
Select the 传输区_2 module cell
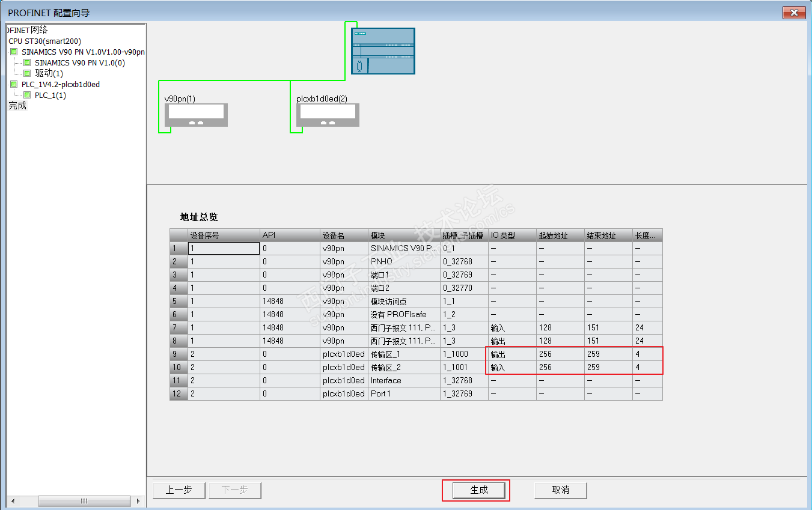(x=404, y=367)
